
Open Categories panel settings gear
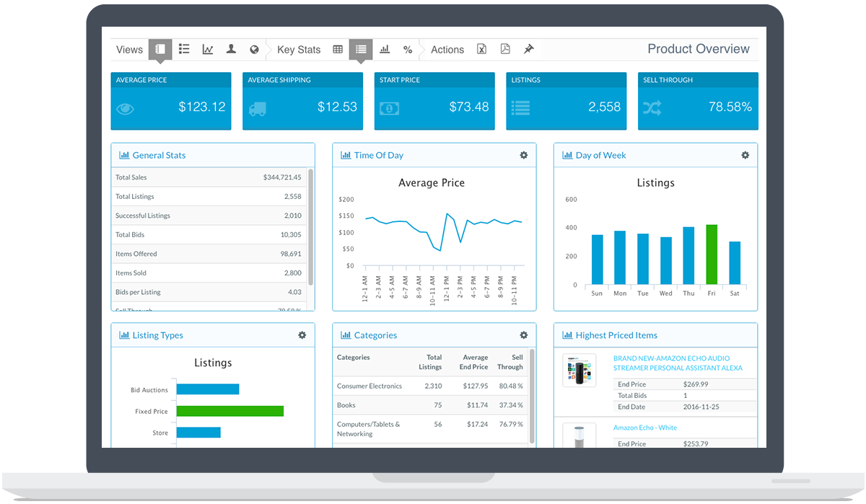[x=524, y=335]
